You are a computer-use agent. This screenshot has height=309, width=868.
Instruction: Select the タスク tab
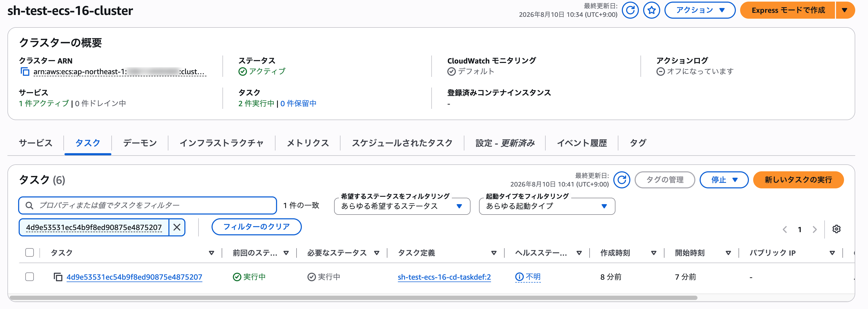(88, 143)
